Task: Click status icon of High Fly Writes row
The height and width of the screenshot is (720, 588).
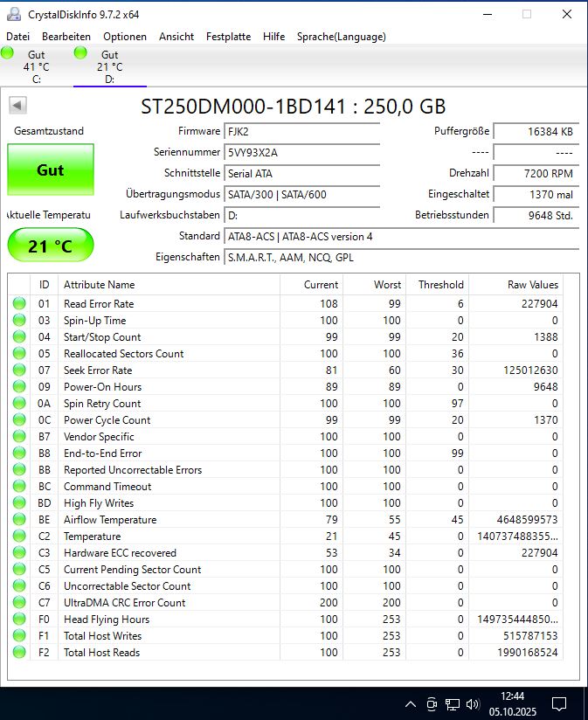Action: click(19, 502)
